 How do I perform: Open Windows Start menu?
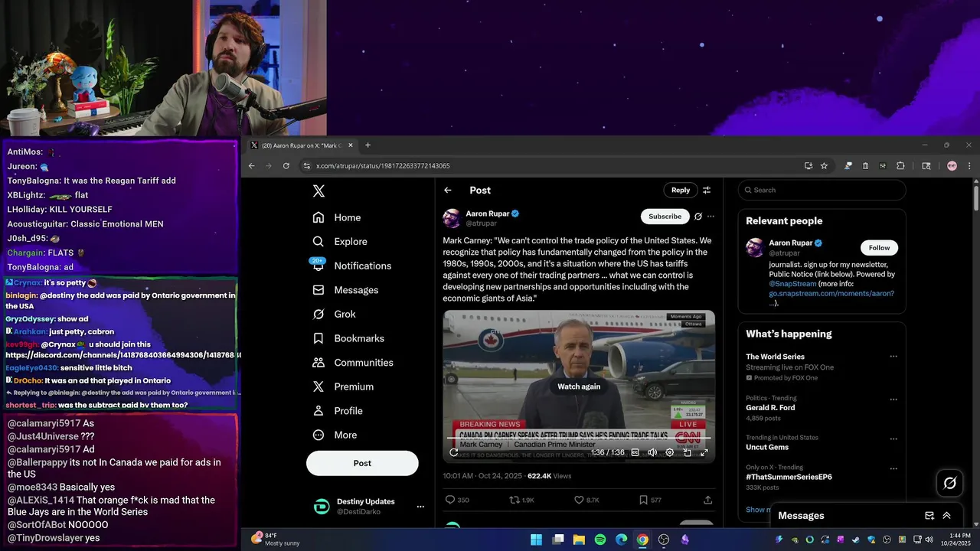[x=537, y=540]
